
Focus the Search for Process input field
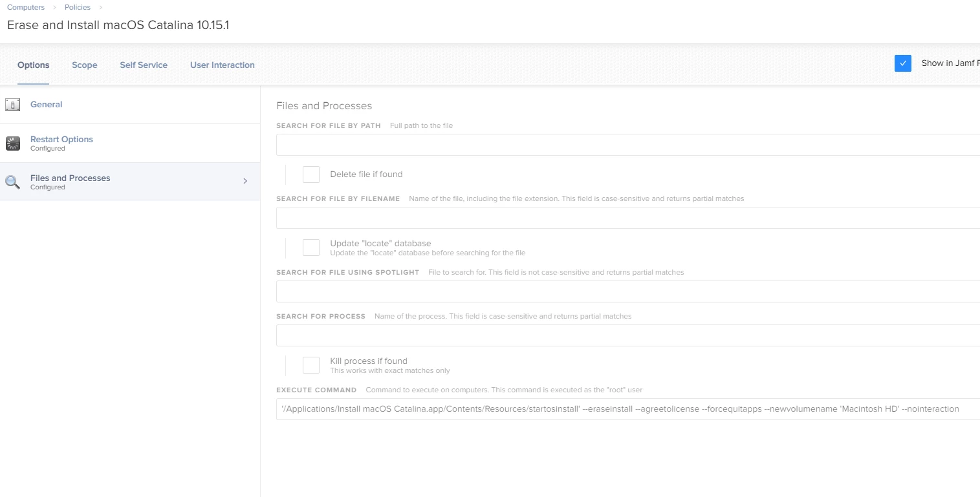[x=628, y=335]
